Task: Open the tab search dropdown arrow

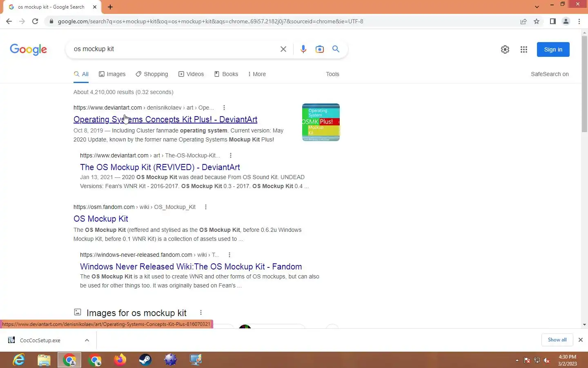Action: click(x=537, y=7)
